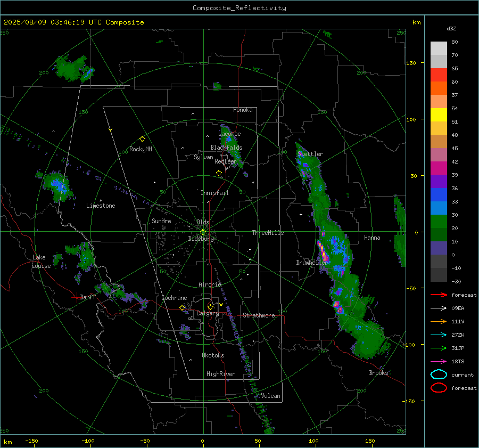Click the Strathmore city label
Viewport: 479px width, 448px height.
pyautogui.click(x=259, y=315)
